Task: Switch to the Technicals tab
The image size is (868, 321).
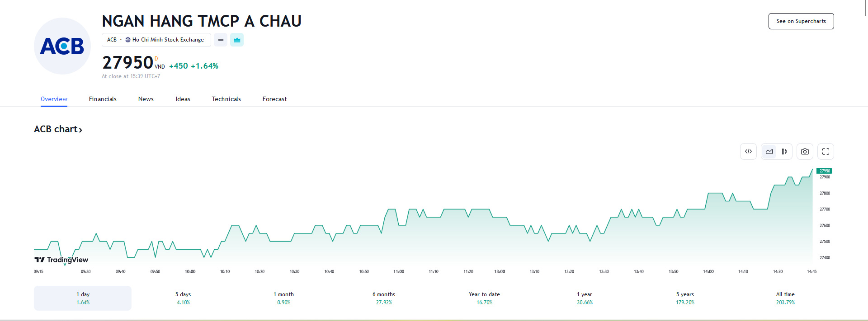Action: [226, 99]
